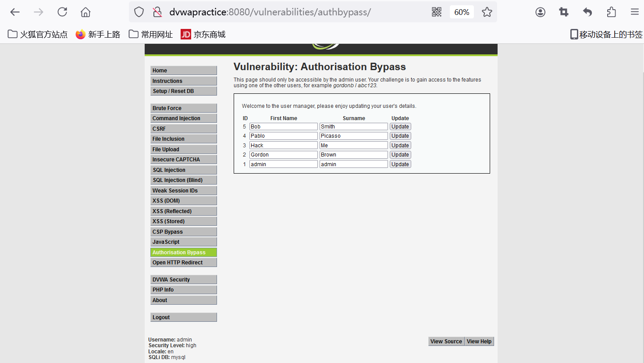Focus the surname field containing Brown
Image resolution: width=644 pixels, height=363 pixels.
pyautogui.click(x=354, y=155)
